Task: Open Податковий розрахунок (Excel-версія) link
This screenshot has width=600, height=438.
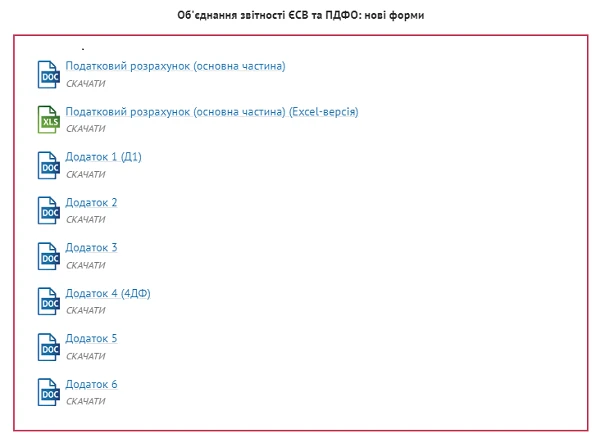Action: pos(211,112)
